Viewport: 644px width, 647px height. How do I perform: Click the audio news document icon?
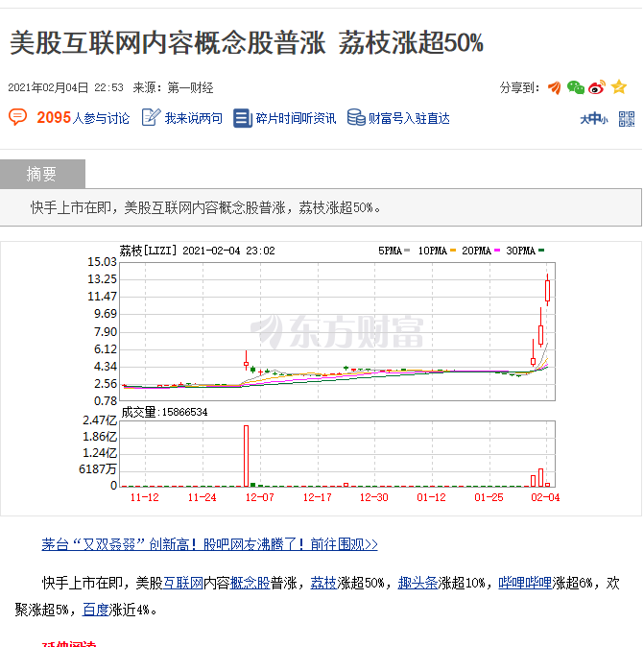[x=242, y=118]
